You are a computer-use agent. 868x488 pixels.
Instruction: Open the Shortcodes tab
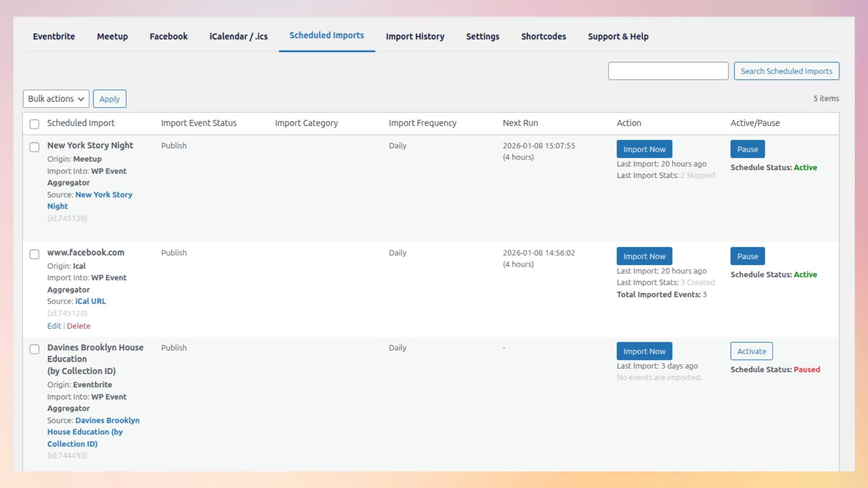coord(543,37)
